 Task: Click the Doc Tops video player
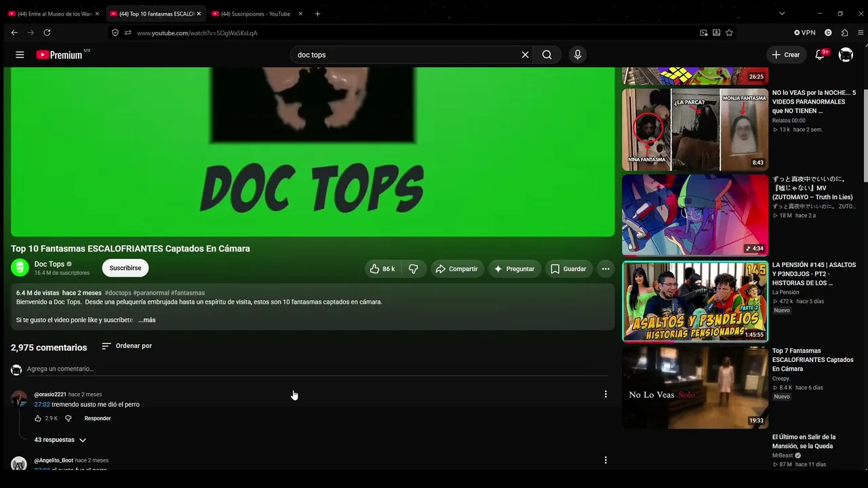[x=313, y=152]
